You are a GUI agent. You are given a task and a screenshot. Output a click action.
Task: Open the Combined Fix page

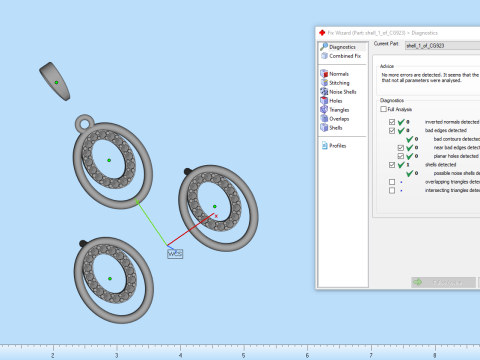pos(341,56)
